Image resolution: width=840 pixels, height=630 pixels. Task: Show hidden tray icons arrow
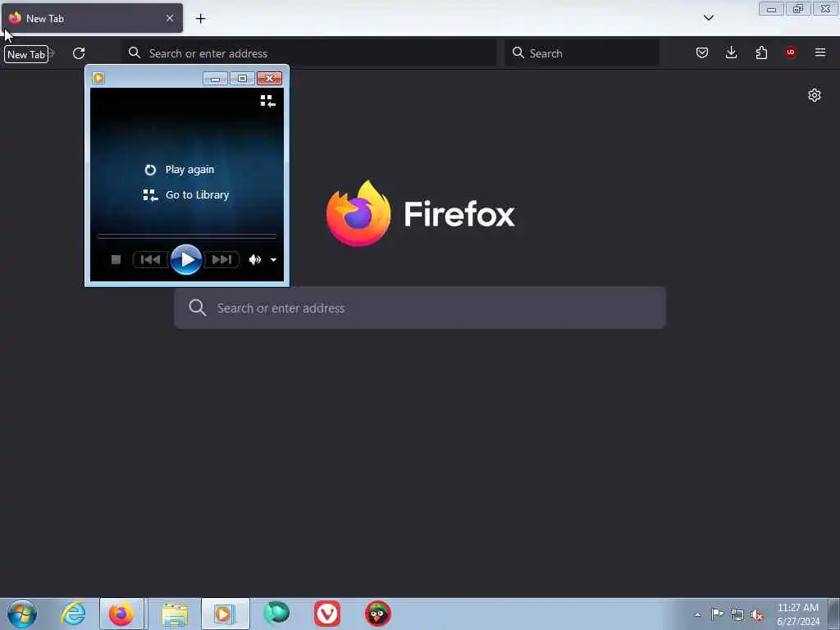(697, 614)
